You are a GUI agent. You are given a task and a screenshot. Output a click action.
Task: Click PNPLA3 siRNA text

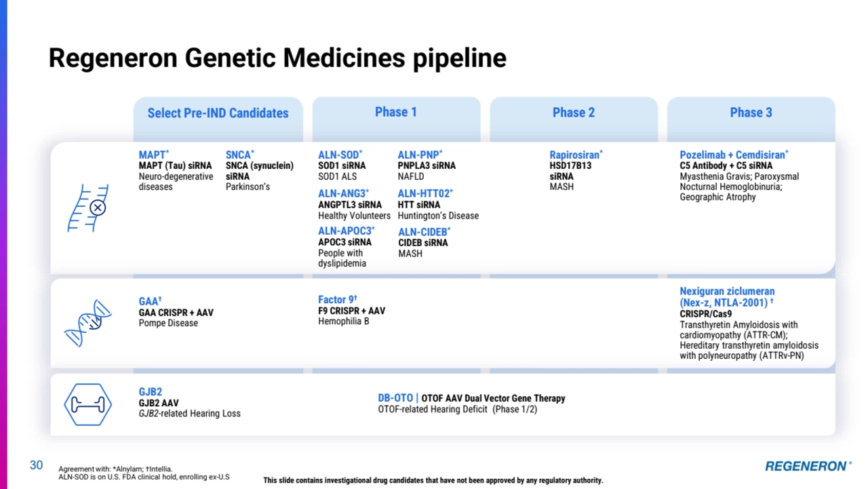pyautogui.click(x=427, y=165)
